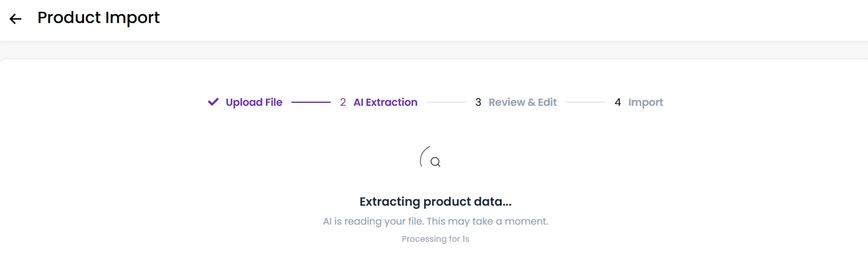Screen dimensions: 868x263
Task: Click the magnifier icon inside the loading spinner
Action: [x=435, y=162]
